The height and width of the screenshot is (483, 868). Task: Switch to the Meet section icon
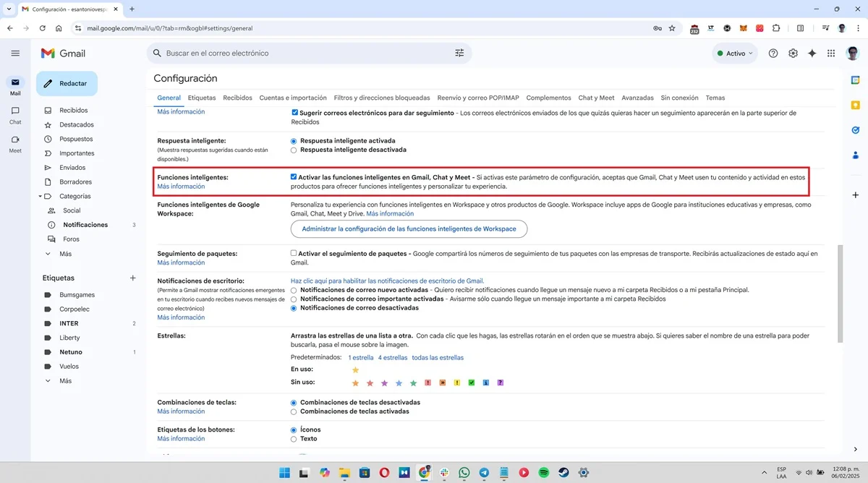pyautogui.click(x=15, y=140)
